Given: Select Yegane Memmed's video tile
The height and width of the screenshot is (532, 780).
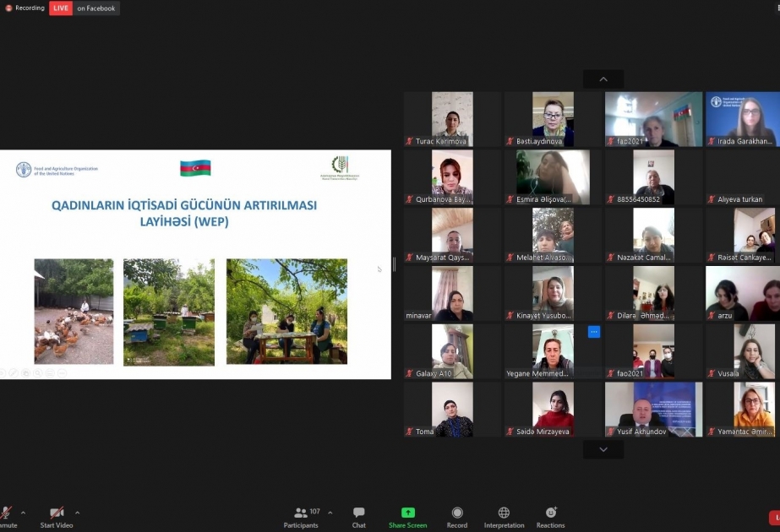Looking at the screenshot, I should [x=553, y=351].
